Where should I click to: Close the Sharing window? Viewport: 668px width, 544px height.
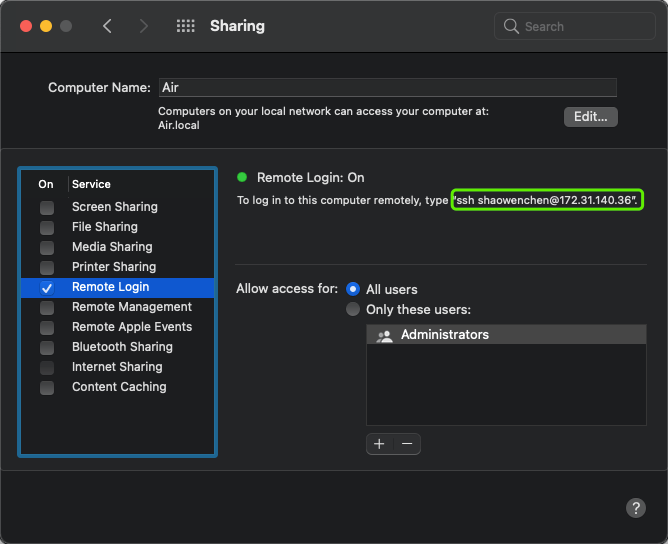26,26
